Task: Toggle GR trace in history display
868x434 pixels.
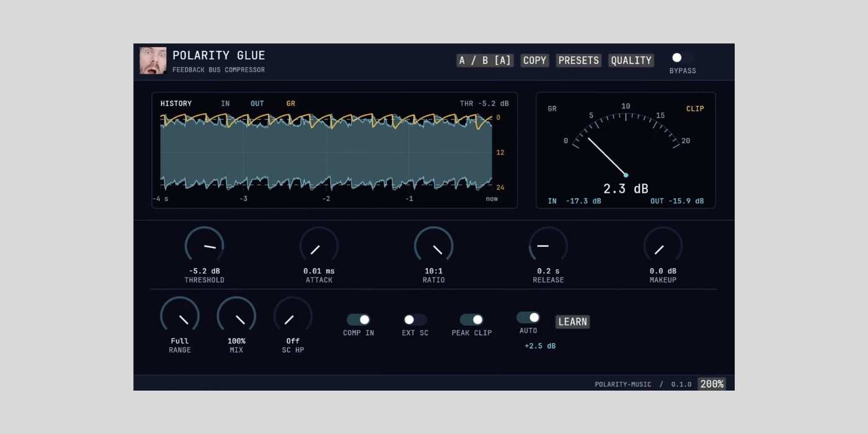Action: [x=291, y=104]
